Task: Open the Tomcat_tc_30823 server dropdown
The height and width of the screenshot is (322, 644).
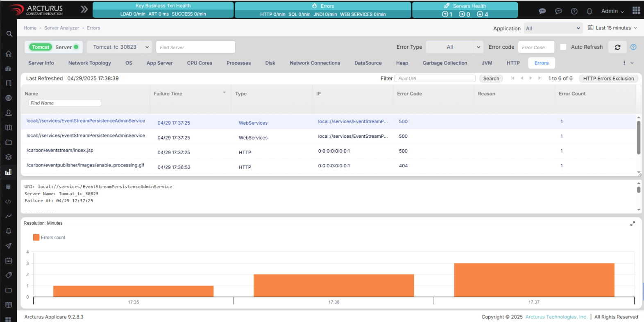Action: (119, 47)
